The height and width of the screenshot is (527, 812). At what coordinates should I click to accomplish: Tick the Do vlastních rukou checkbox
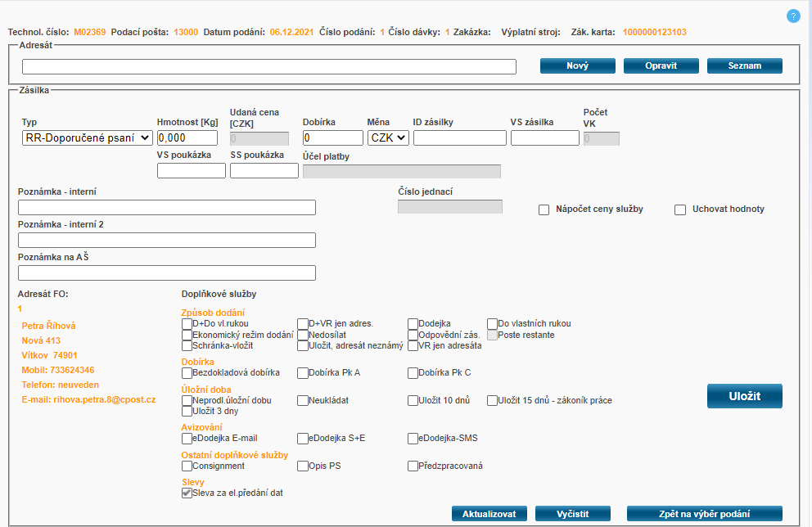point(493,324)
